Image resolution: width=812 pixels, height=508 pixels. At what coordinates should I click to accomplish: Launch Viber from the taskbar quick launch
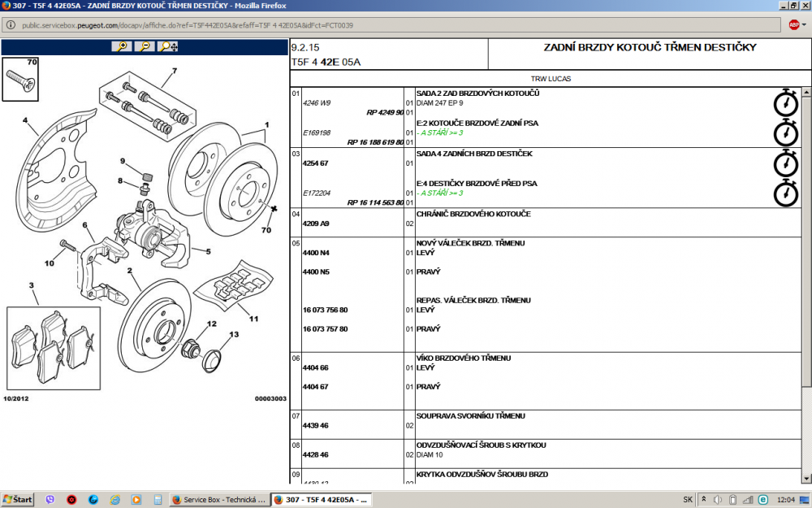coord(50,500)
